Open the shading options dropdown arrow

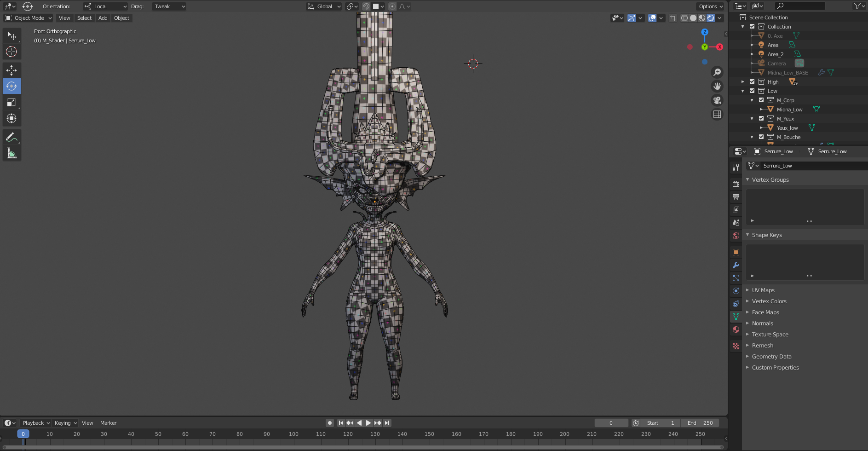point(719,18)
